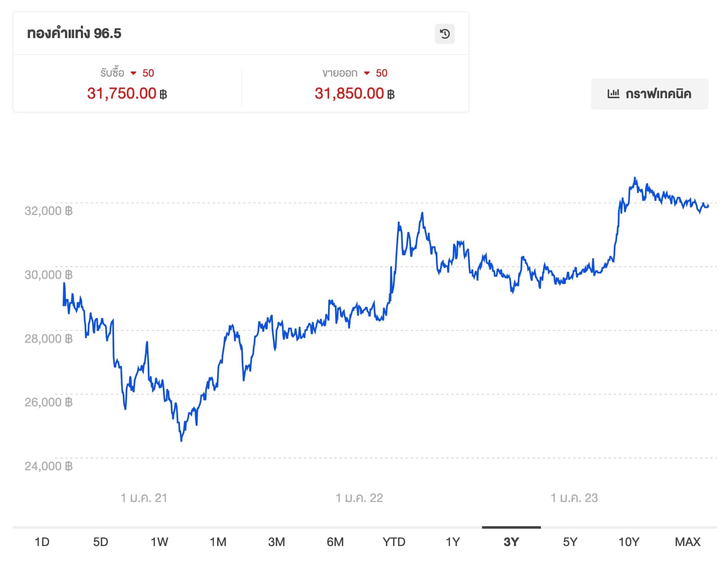
Task: Click the bar chart icon beside กราฟเทคนิค
Action: [613, 94]
